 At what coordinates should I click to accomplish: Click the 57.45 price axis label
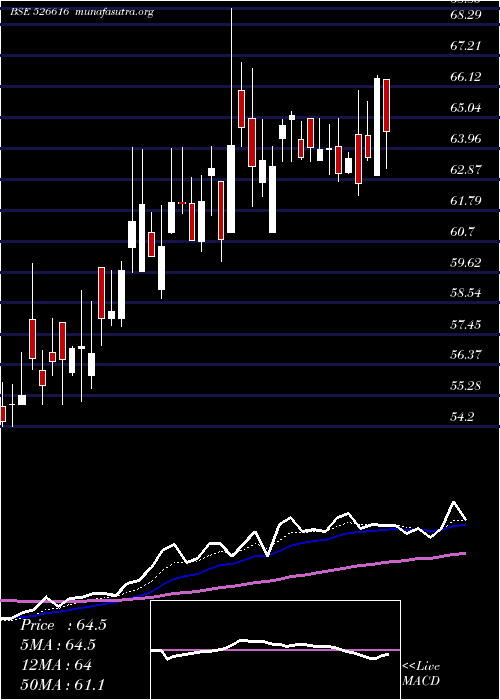pyautogui.click(x=466, y=324)
